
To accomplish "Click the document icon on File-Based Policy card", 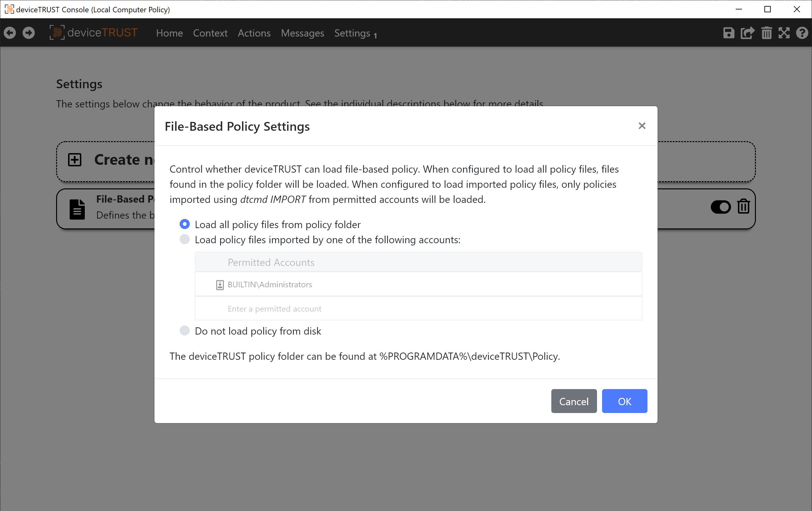I will tap(77, 209).
